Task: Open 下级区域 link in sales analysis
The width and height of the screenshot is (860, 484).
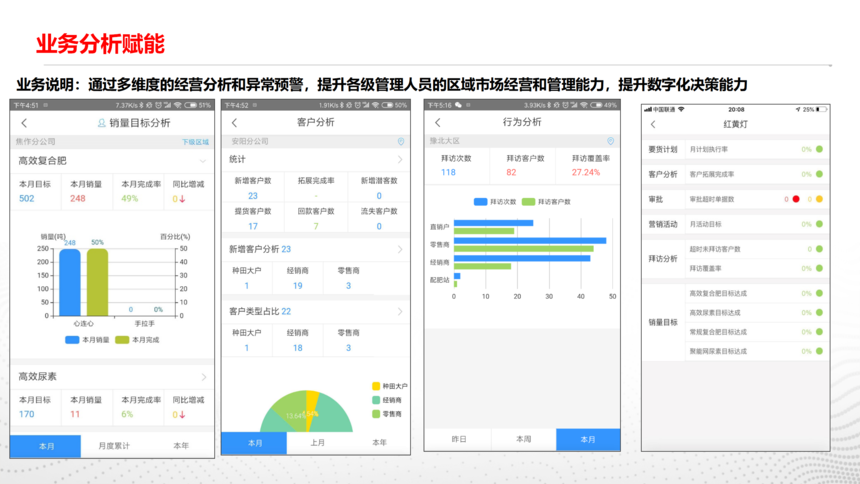Action: click(x=195, y=142)
